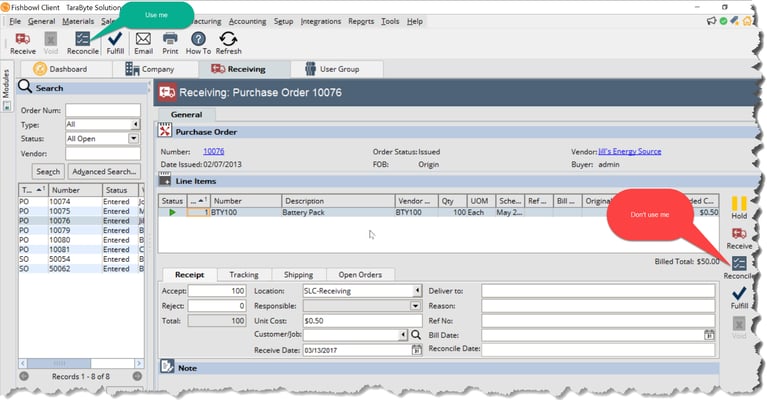The height and width of the screenshot is (400, 767).
Task: Open the Type dropdown in Search
Action: pyautogui.click(x=135, y=124)
